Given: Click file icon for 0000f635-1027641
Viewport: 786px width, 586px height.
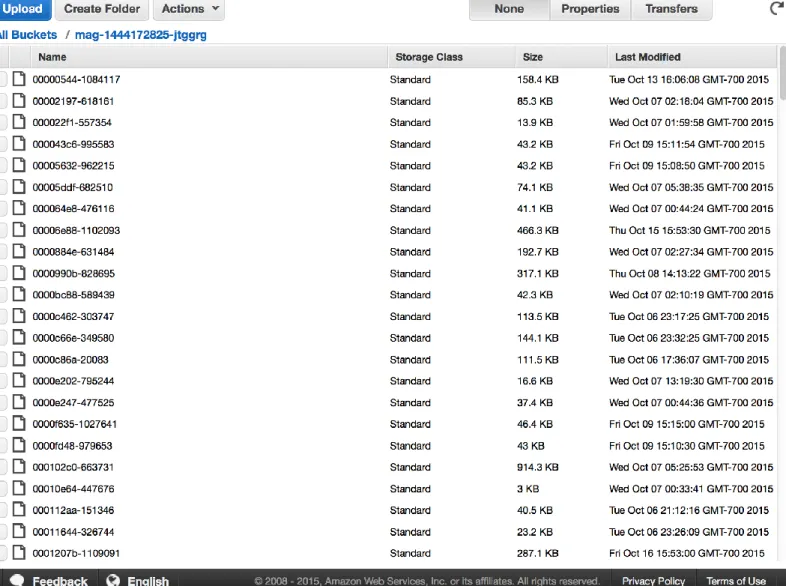Looking at the screenshot, I should point(19,424).
